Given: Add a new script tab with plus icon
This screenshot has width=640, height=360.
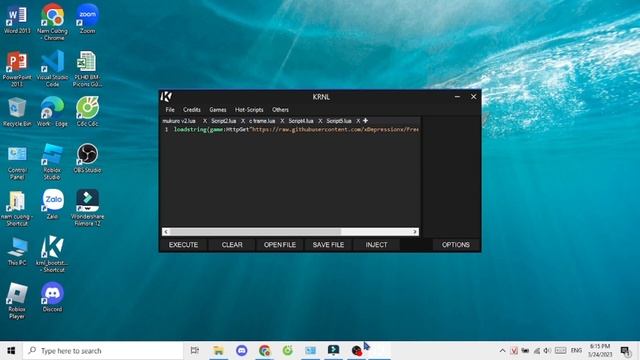Looking at the screenshot, I should (x=365, y=121).
